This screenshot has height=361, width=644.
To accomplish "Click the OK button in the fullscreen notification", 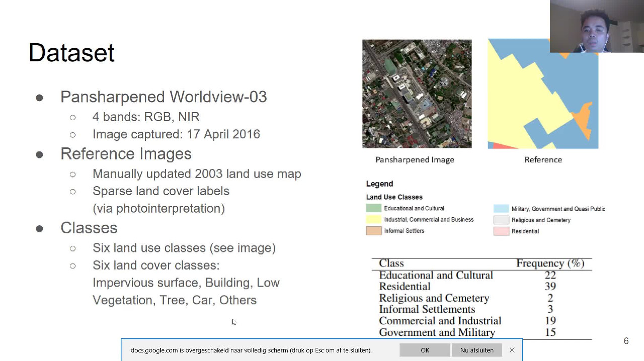I will (x=425, y=350).
